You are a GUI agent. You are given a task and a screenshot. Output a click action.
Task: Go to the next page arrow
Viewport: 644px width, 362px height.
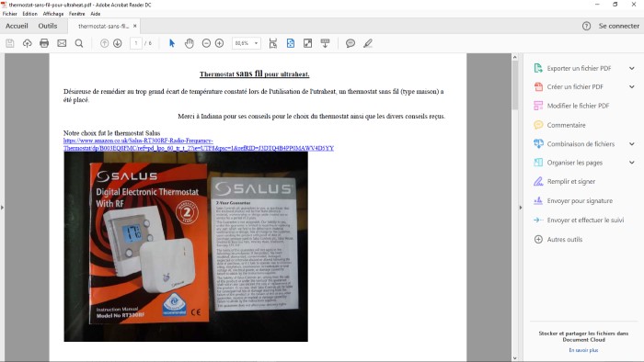coord(118,43)
